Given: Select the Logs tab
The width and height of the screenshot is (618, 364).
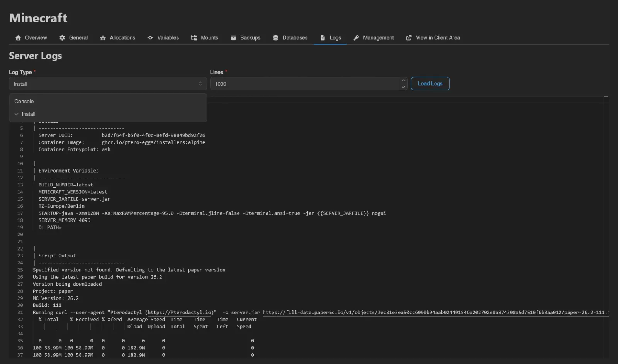Looking at the screenshot, I should 330,38.
